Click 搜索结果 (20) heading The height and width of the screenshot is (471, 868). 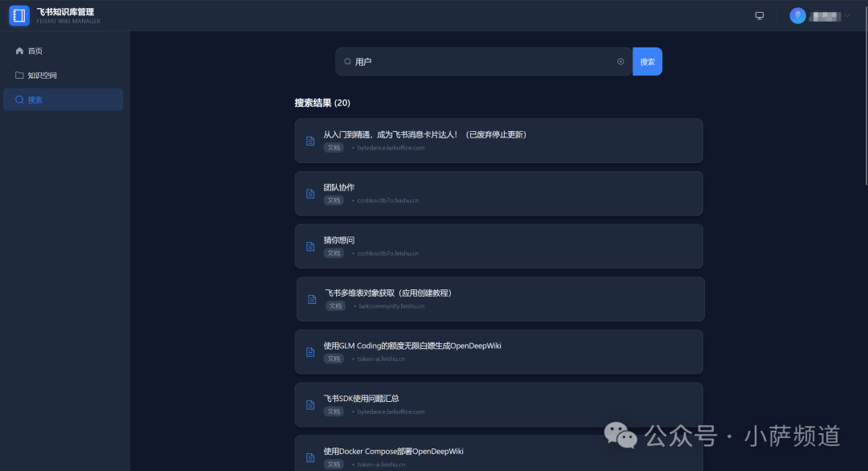[322, 102]
